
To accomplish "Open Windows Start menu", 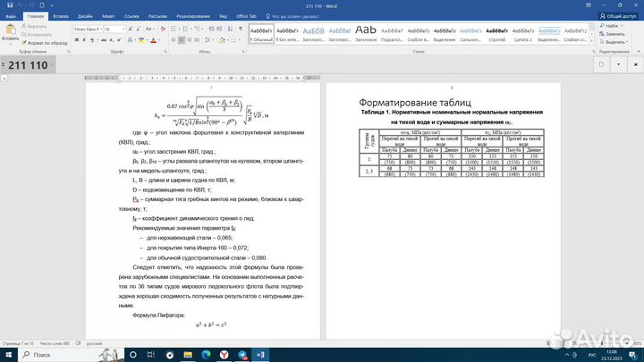I will tap(8, 355).
